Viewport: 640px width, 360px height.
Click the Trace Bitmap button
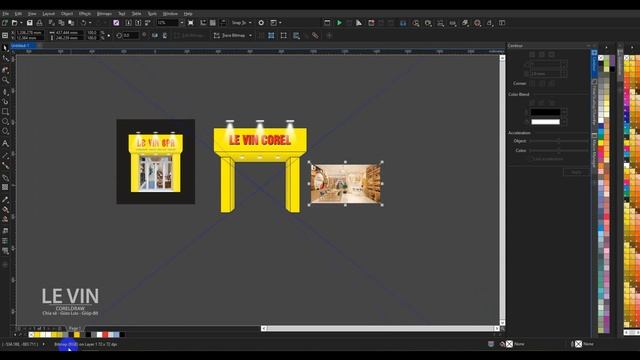[230, 36]
